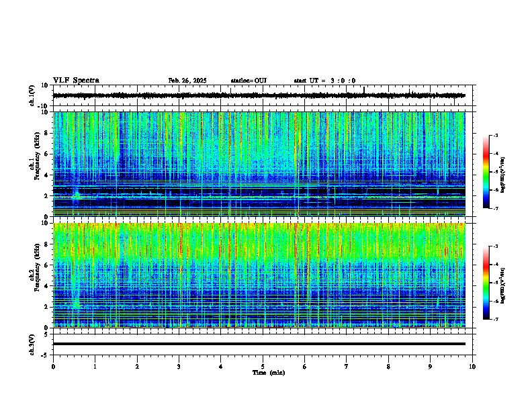Click the log(PSD) label of the ch.2 colorbar

503,285
